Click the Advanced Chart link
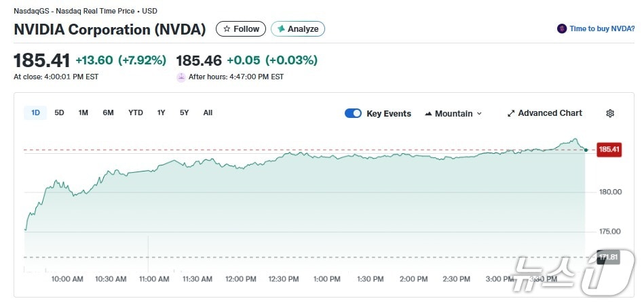The height and width of the screenshot is (305, 644). [550, 113]
